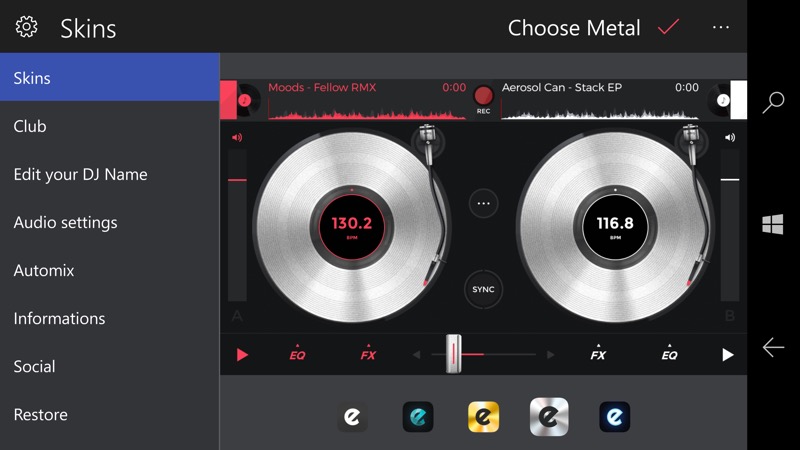Open the red EQ panel for deck A
Image resolution: width=800 pixels, height=450 pixels.
coord(297,354)
